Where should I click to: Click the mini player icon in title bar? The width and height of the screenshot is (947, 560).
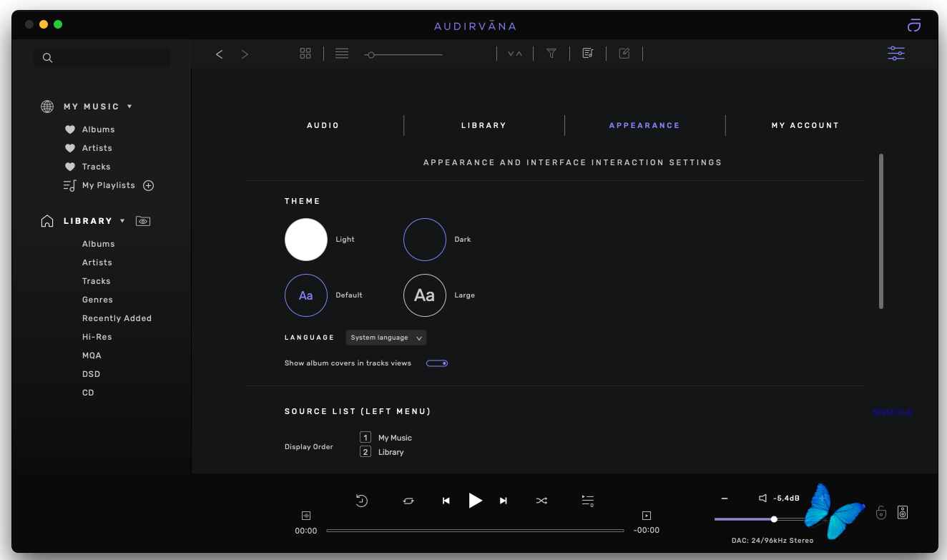pos(914,25)
